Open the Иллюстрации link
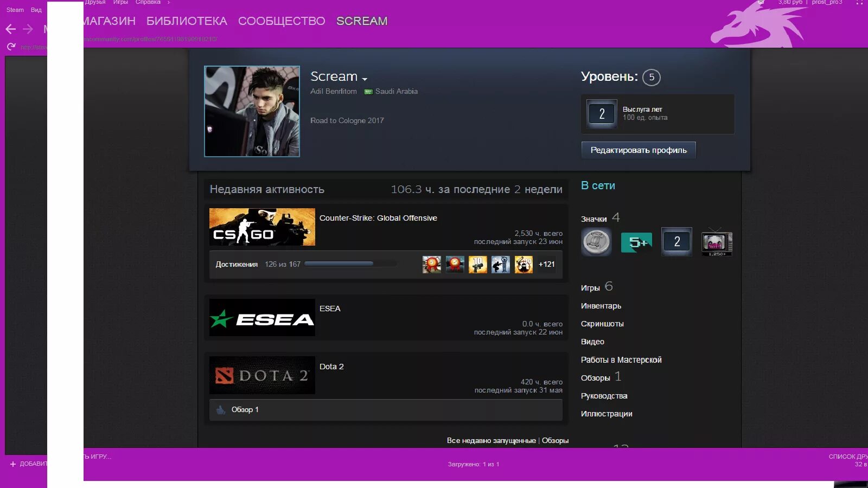The image size is (868, 488). pyautogui.click(x=607, y=414)
